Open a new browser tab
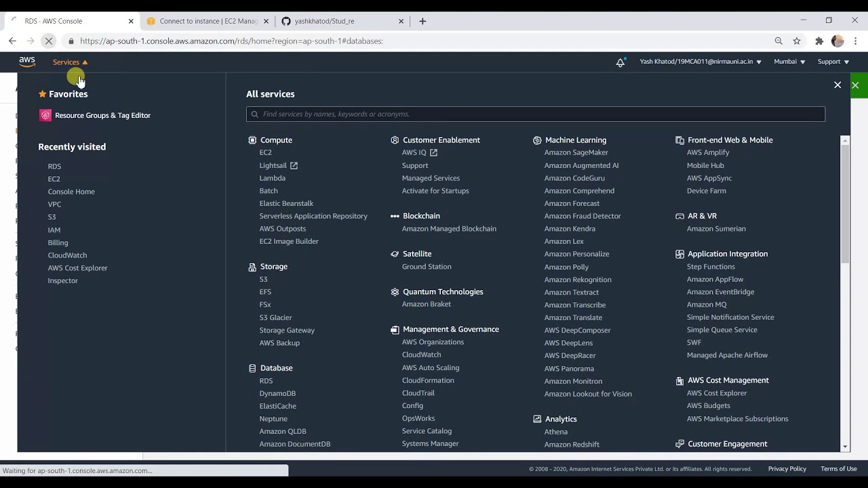This screenshot has height=488, width=868. point(422,21)
